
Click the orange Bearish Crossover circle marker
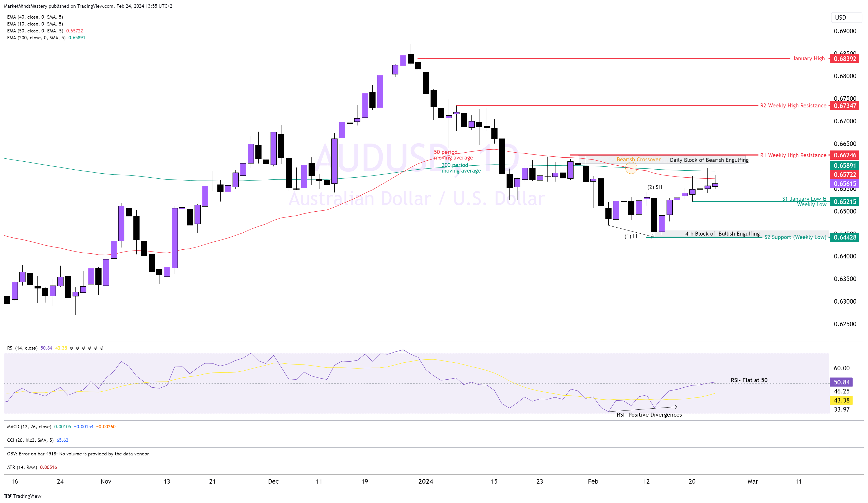[x=631, y=168]
